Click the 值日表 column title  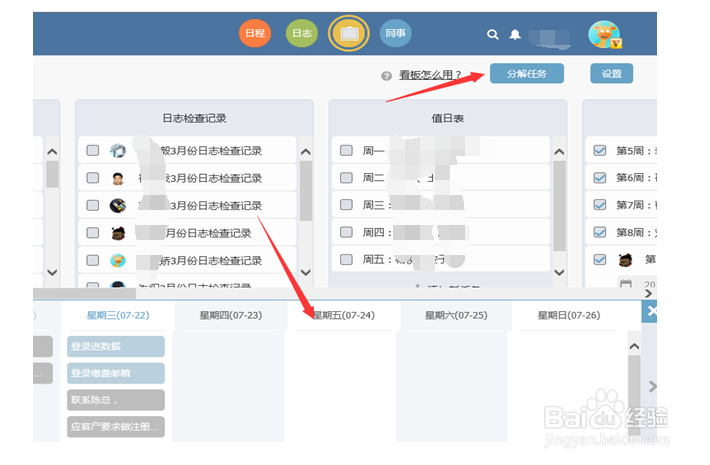coord(447,119)
